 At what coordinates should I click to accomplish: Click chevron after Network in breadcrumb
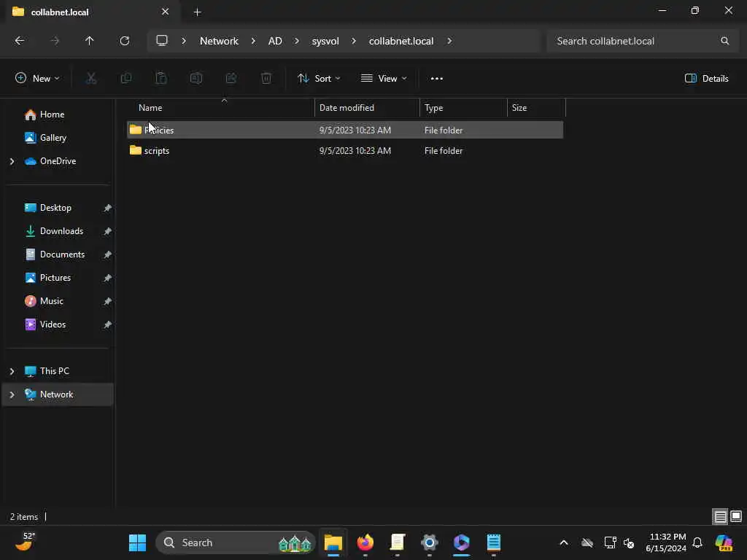(253, 41)
